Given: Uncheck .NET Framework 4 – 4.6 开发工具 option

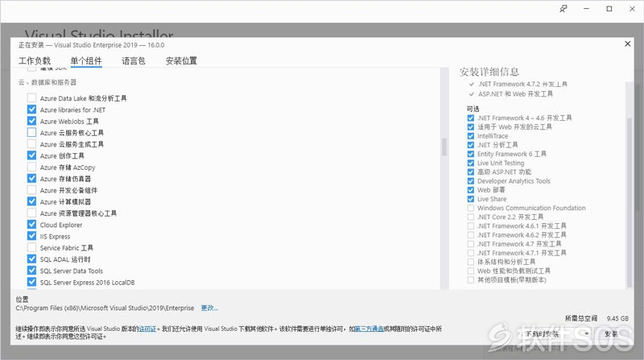Looking at the screenshot, I should (x=471, y=118).
